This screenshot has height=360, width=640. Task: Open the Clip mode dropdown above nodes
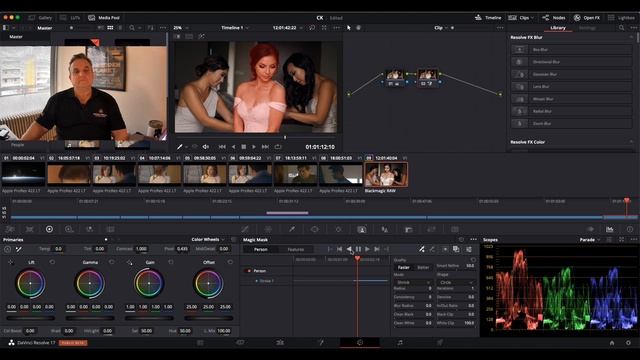point(440,28)
